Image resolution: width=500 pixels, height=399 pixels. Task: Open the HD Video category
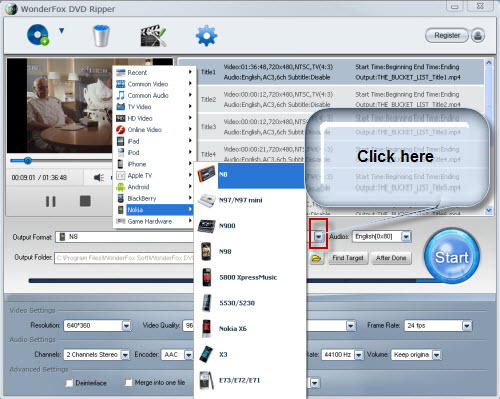tap(154, 118)
